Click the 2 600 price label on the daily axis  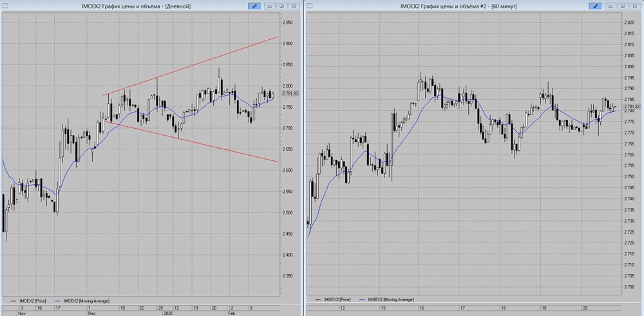point(287,171)
